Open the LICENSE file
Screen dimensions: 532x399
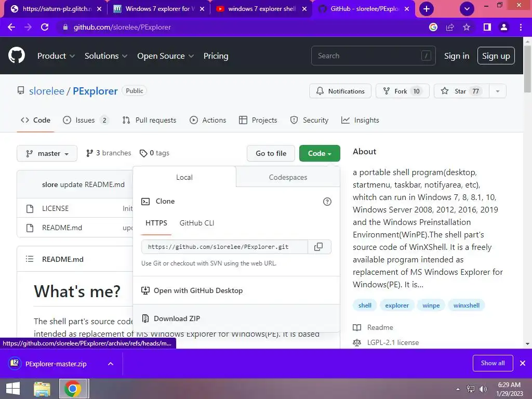pyautogui.click(x=55, y=208)
